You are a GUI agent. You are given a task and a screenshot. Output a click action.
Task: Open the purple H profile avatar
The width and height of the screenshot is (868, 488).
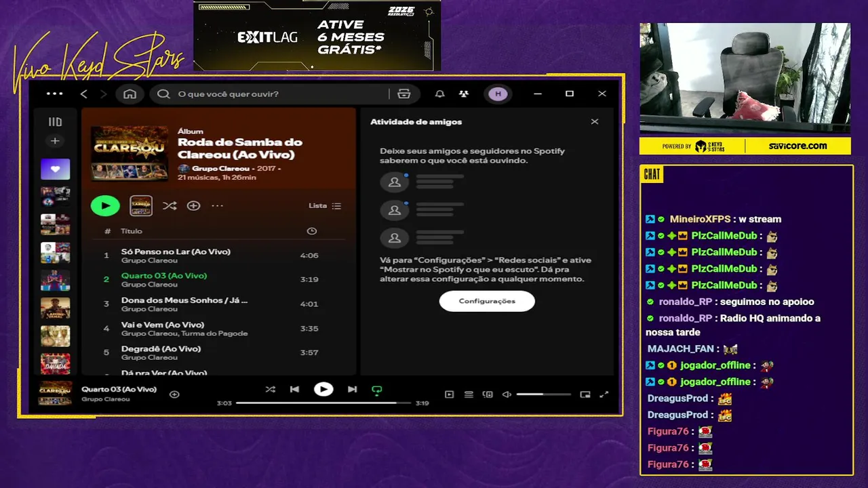point(498,94)
